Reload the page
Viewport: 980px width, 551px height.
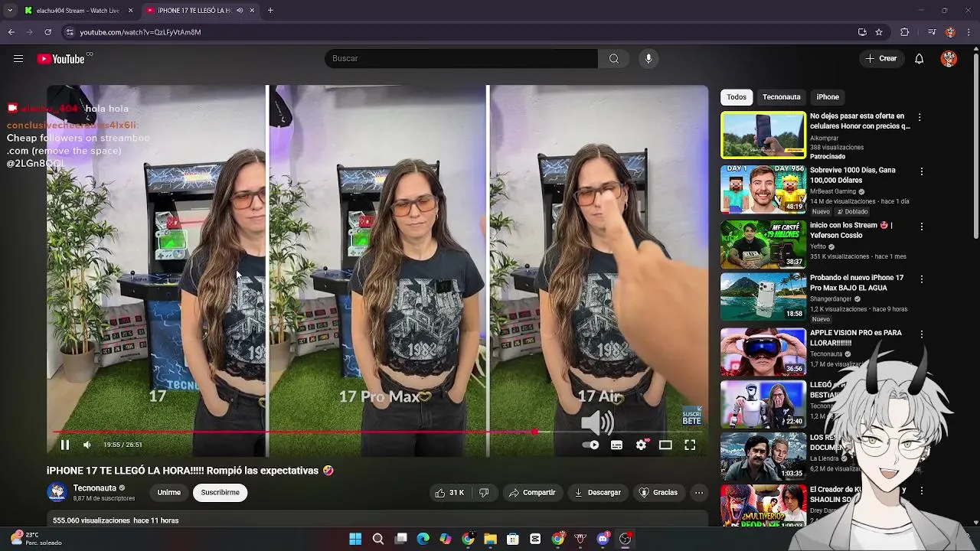(x=47, y=32)
